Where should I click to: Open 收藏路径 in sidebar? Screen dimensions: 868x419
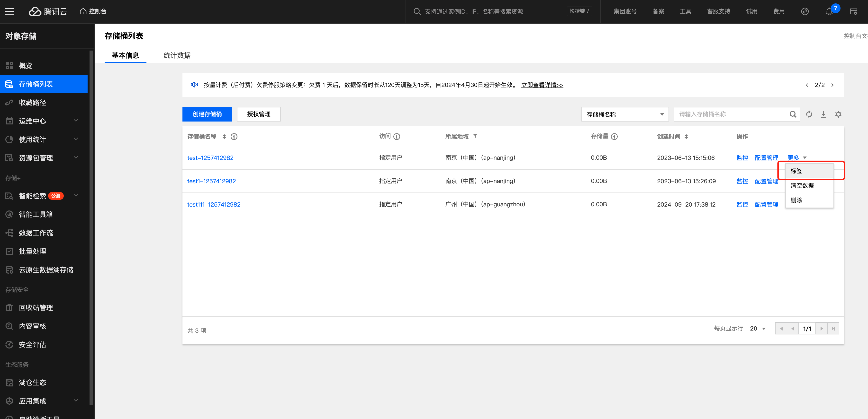point(44,103)
